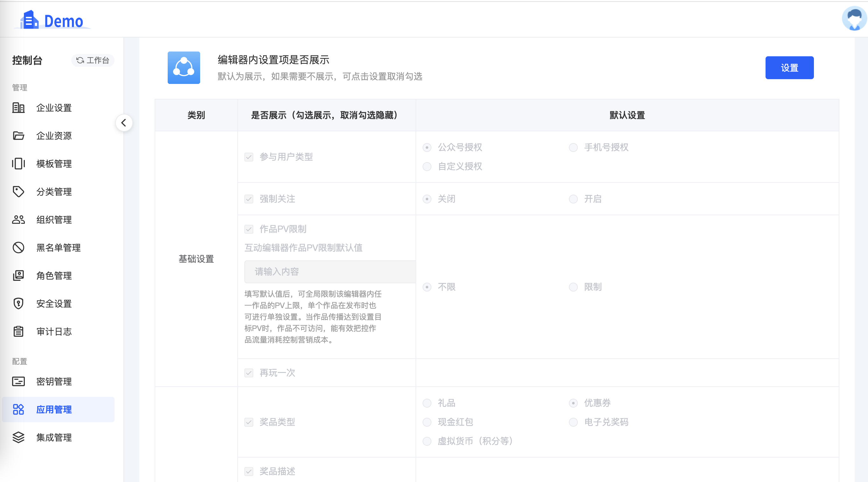Select 安全设置 in sidebar
Screen dimensions: 868x482
coord(58,303)
